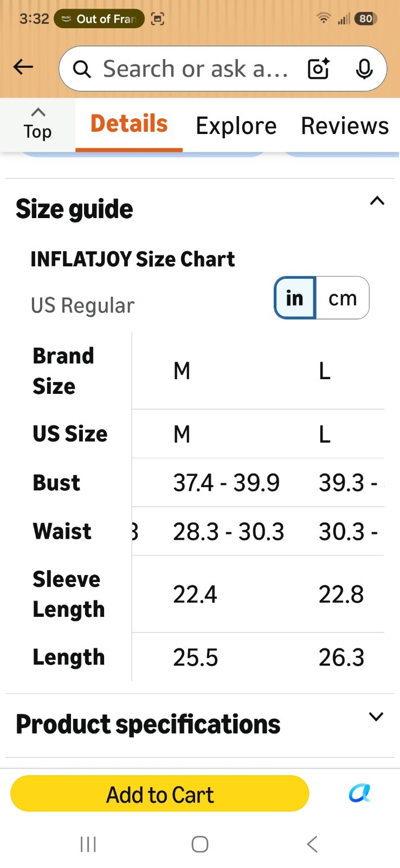Select the Details tab
The width and height of the screenshot is (400, 868).
[x=129, y=124]
